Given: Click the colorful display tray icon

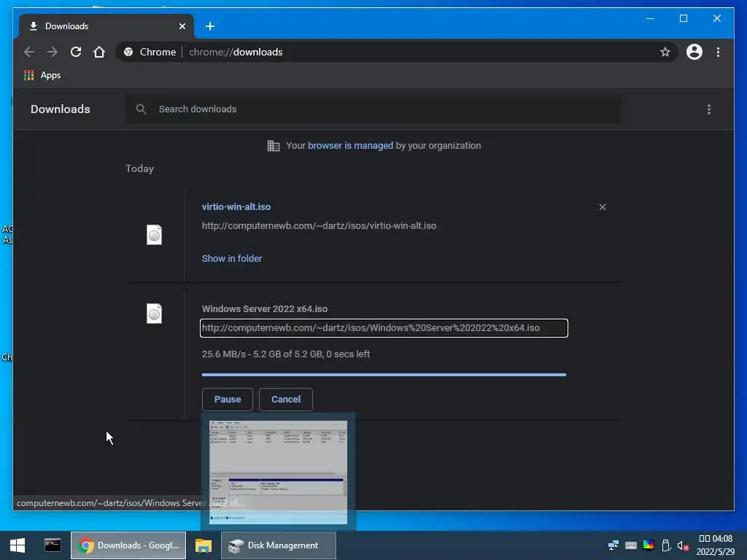Looking at the screenshot, I should (x=649, y=545).
